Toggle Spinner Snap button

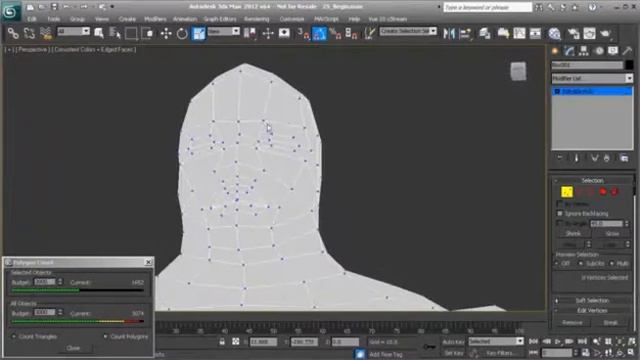[x=351, y=33]
